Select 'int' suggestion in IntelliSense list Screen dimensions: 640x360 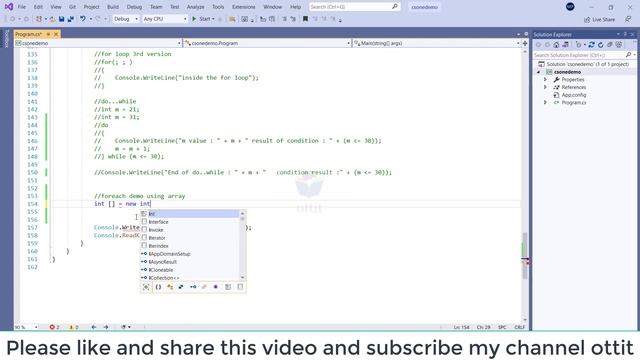point(190,214)
